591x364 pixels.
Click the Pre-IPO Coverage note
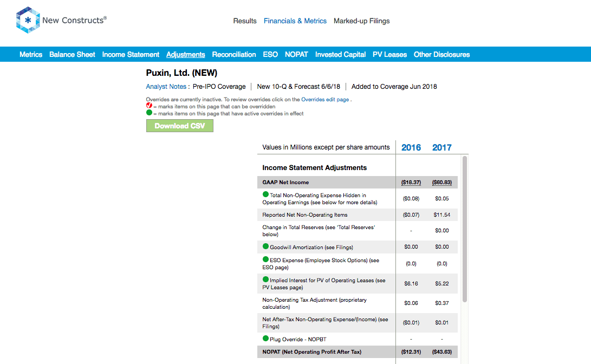click(x=219, y=87)
